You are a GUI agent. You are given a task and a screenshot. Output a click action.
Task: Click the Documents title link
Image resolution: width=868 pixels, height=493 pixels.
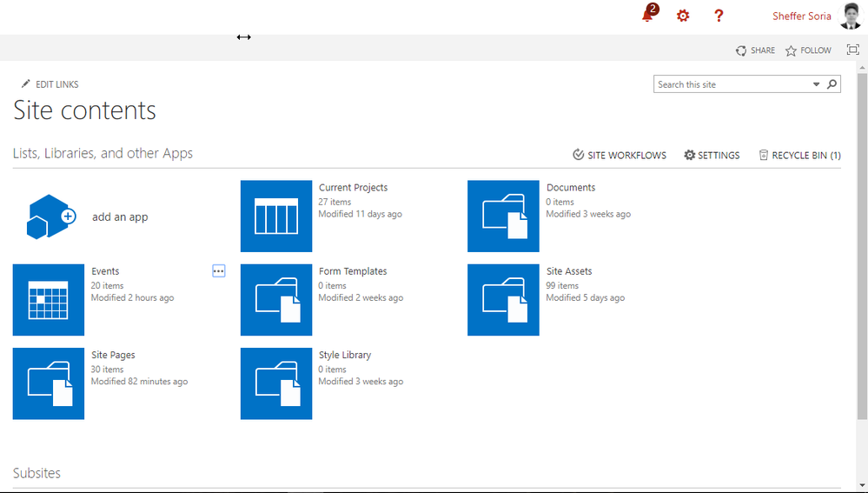point(571,187)
